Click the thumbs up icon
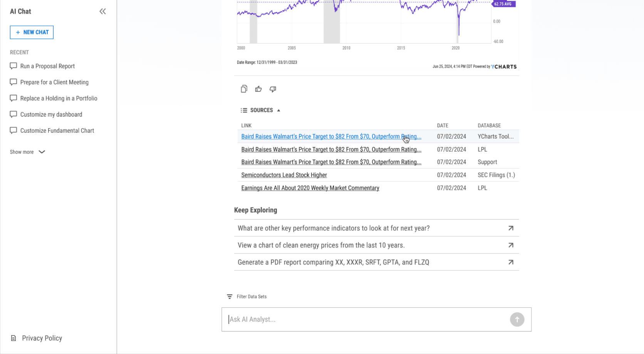Viewport: 644px width, 354px height. 258,89
